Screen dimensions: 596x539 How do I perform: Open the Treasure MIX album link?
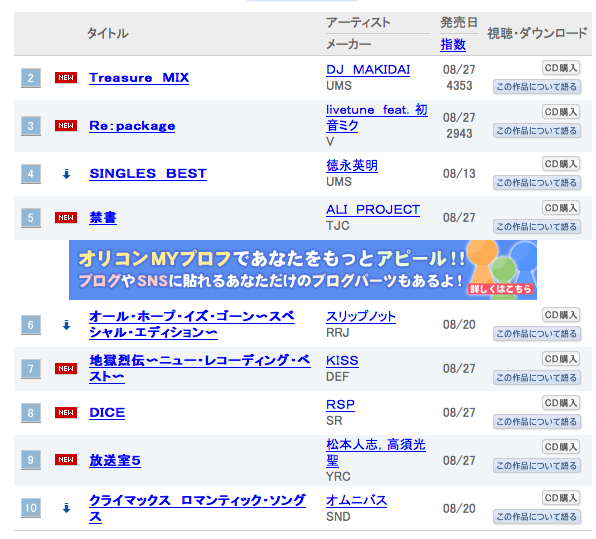point(139,78)
